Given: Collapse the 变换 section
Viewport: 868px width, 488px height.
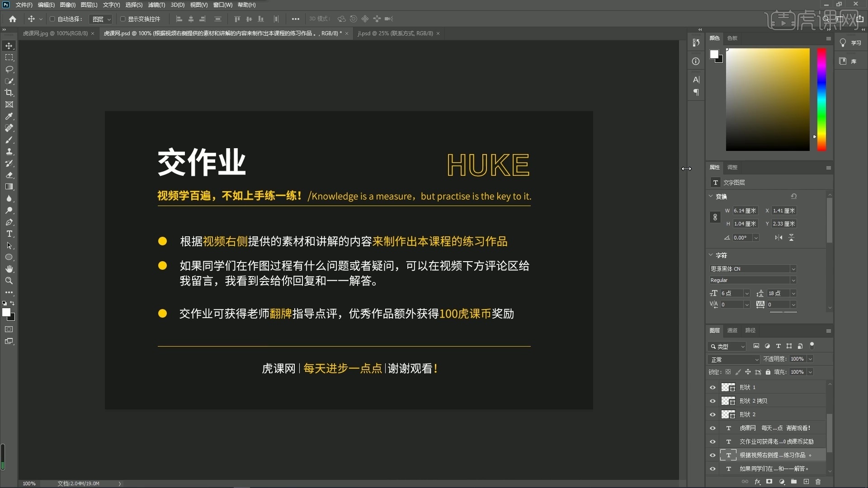Looking at the screenshot, I should 711,196.
